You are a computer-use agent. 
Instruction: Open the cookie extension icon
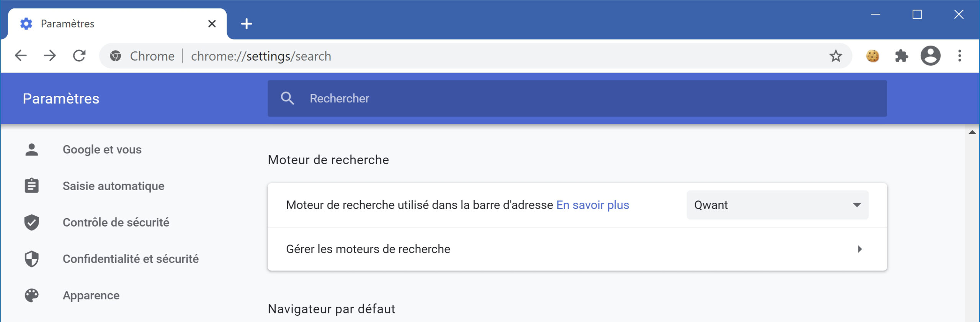click(872, 56)
